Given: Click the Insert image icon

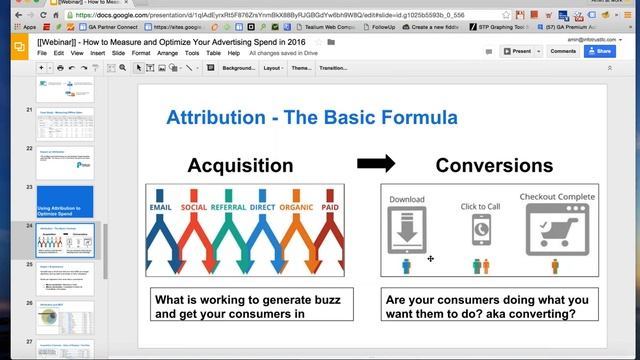Looking at the screenshot, I should 162,68.
